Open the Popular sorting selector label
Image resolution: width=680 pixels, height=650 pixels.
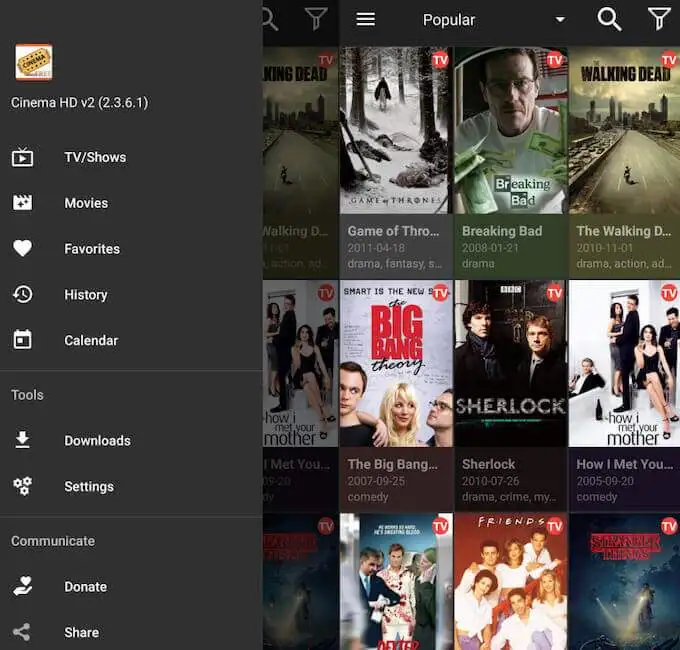pyautogui.click(x=449, y=20)
